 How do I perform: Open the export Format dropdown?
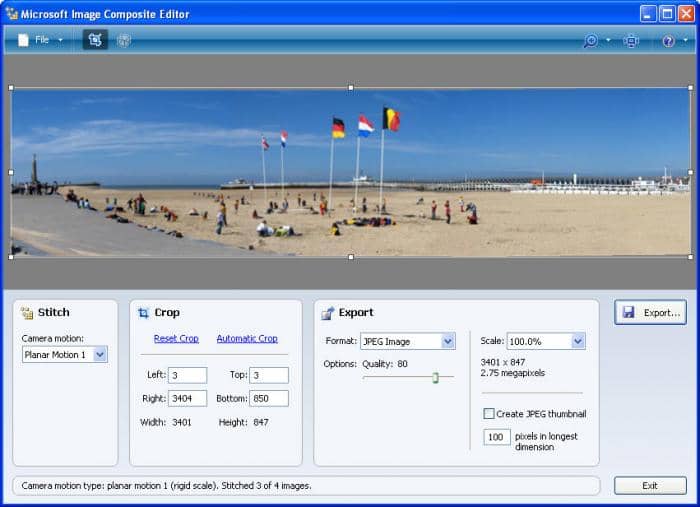pyautogui.click(x=407, y=341)
